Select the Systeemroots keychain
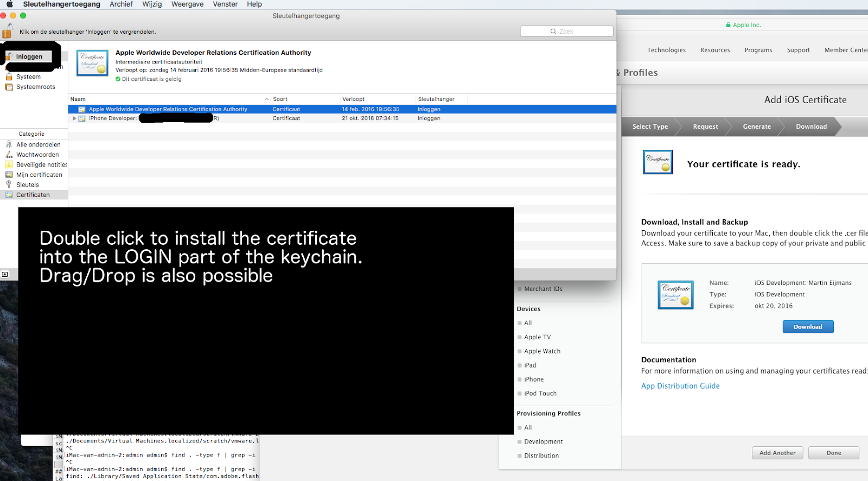 [36, 87]
